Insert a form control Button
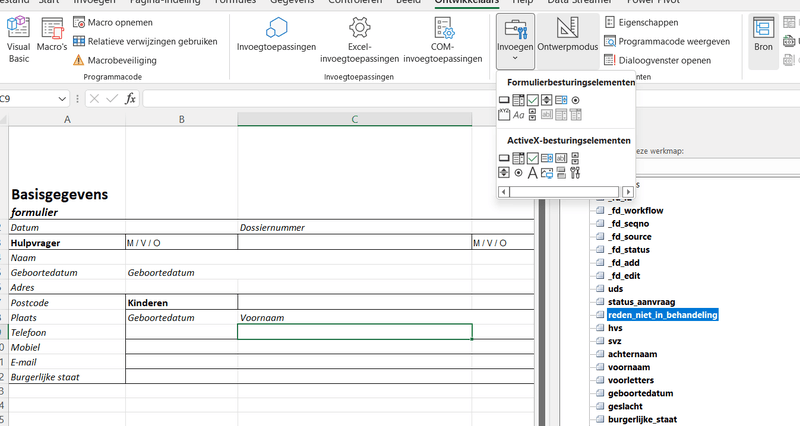This screenshot has width=800, height=426. [x=504, y=100]
